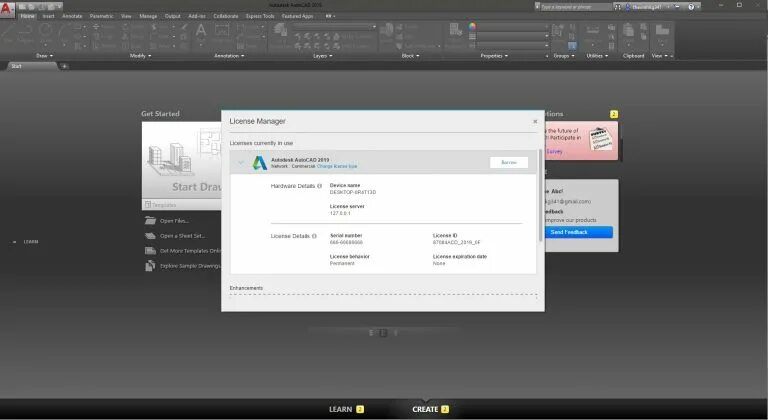The image size is (768, 420).
Task: Click the keyword search input field
Action: point(576,7)
